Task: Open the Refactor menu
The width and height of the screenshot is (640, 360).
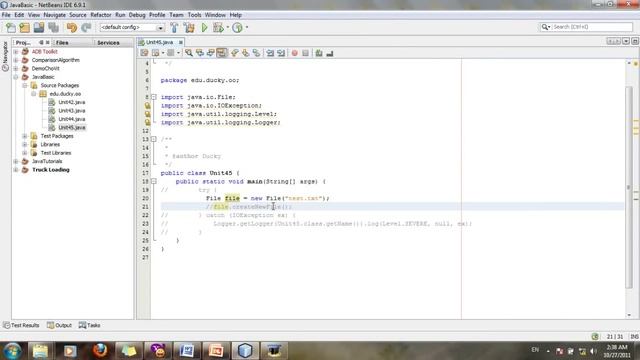Action: pos(101,15)
